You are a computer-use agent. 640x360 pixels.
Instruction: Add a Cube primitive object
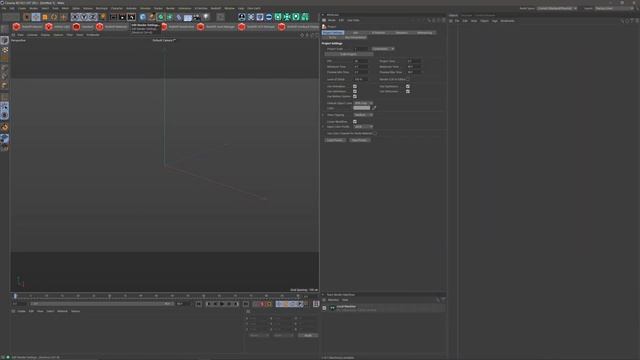(x=143, y=17)
